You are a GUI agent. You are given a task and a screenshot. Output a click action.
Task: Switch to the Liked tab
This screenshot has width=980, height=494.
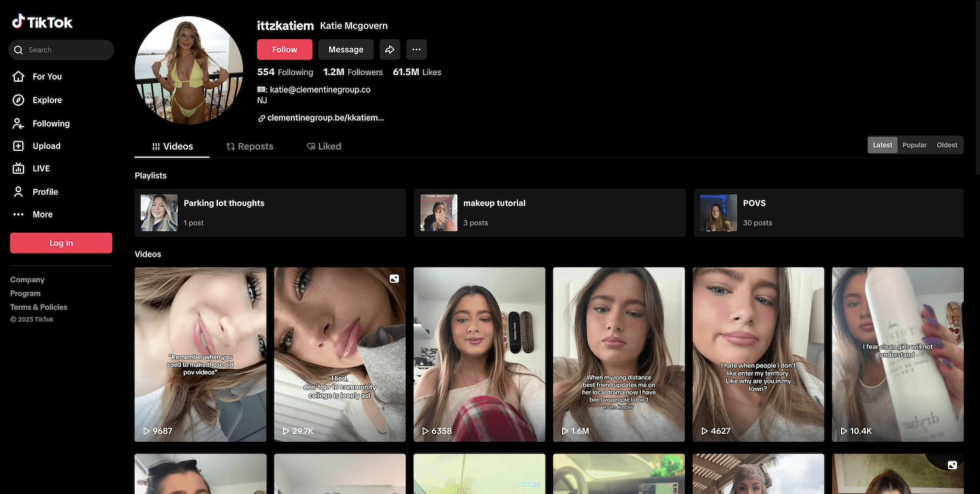point(324,146)
